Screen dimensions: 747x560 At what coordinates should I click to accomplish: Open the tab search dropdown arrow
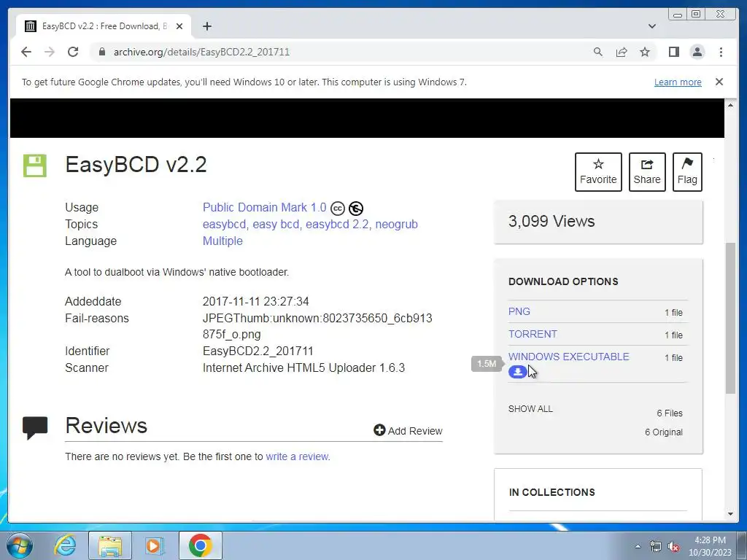(x=651, y=26)
